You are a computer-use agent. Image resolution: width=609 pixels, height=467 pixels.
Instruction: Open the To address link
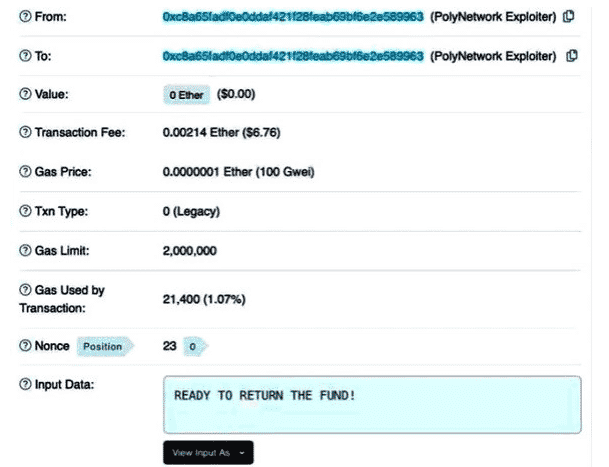293,56
